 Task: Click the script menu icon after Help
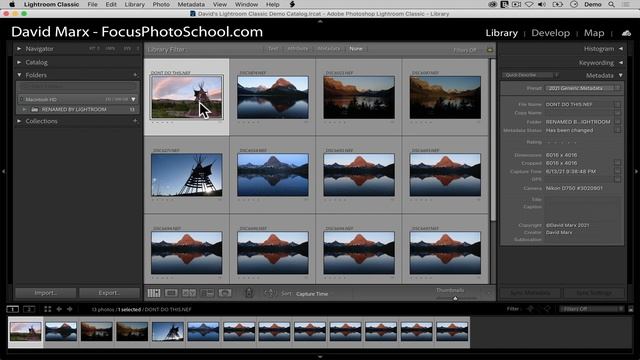point(292,4)
